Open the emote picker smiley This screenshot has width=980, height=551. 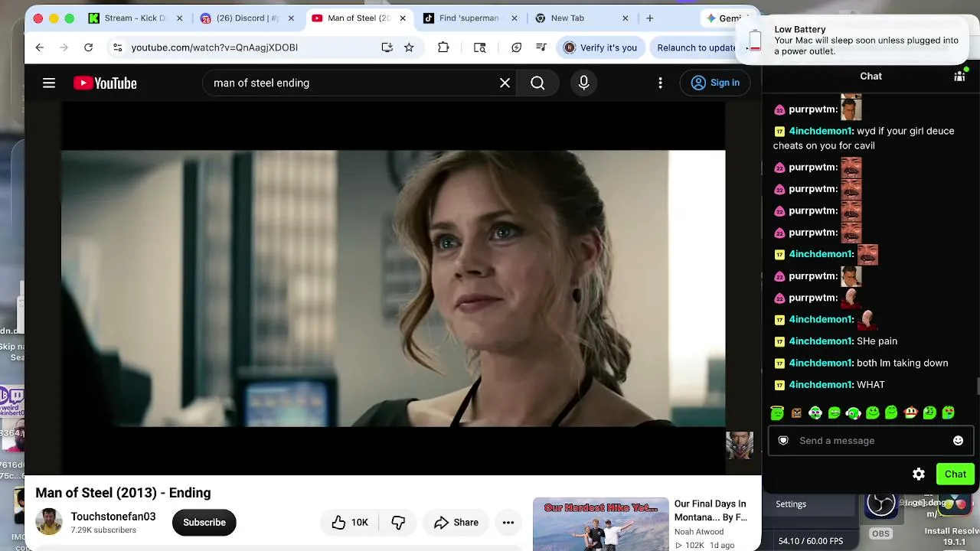tap(958, 441)
